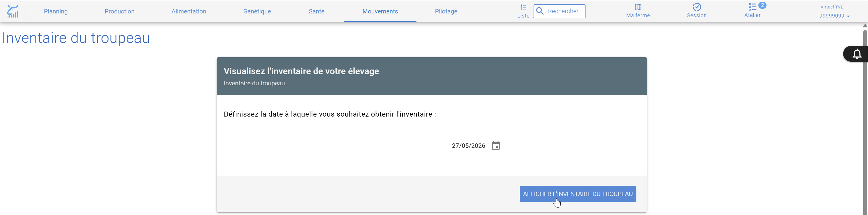Select the Mouvements tab
The height and width of the screenshot is (215, 868).
380,11
